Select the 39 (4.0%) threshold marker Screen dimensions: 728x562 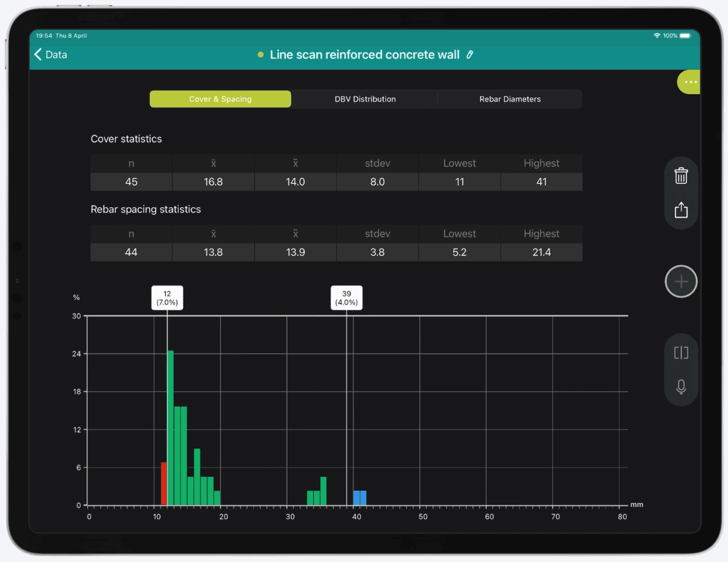click(x=346, y=298)
